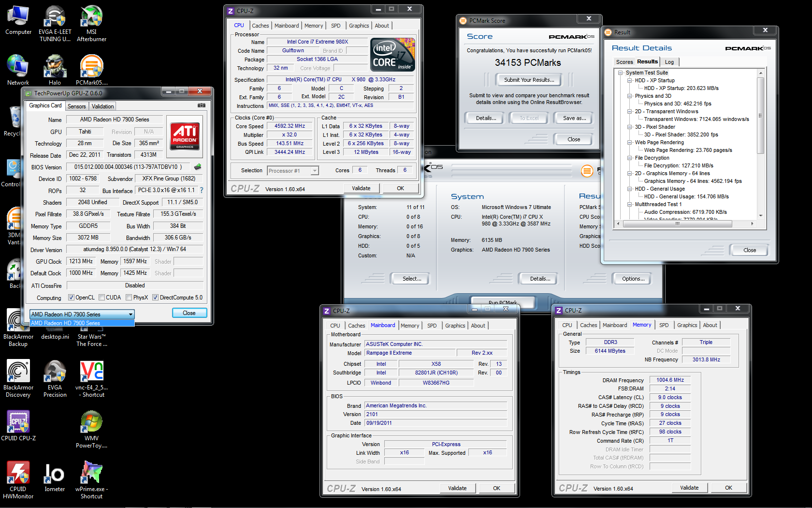Click Close button in GPU-Z window

189,313
